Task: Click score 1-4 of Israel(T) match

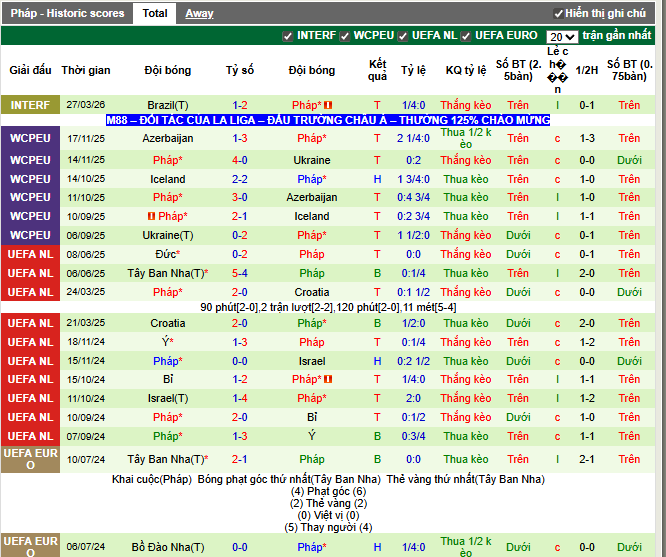Action: tap(240, 398)
